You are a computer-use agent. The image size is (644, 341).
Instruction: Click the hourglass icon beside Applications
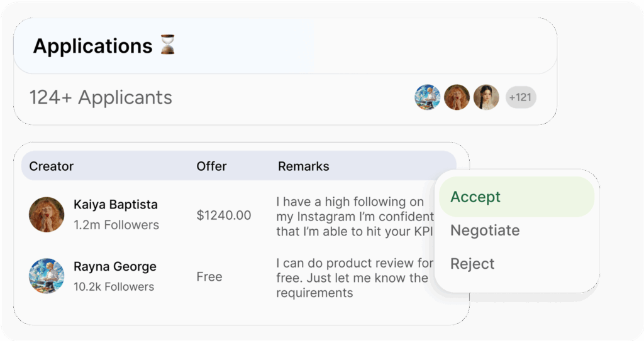click(167, 45)
